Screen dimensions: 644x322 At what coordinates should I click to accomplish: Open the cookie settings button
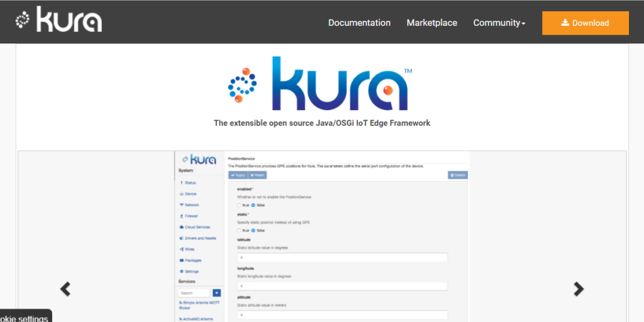[25, 316]
